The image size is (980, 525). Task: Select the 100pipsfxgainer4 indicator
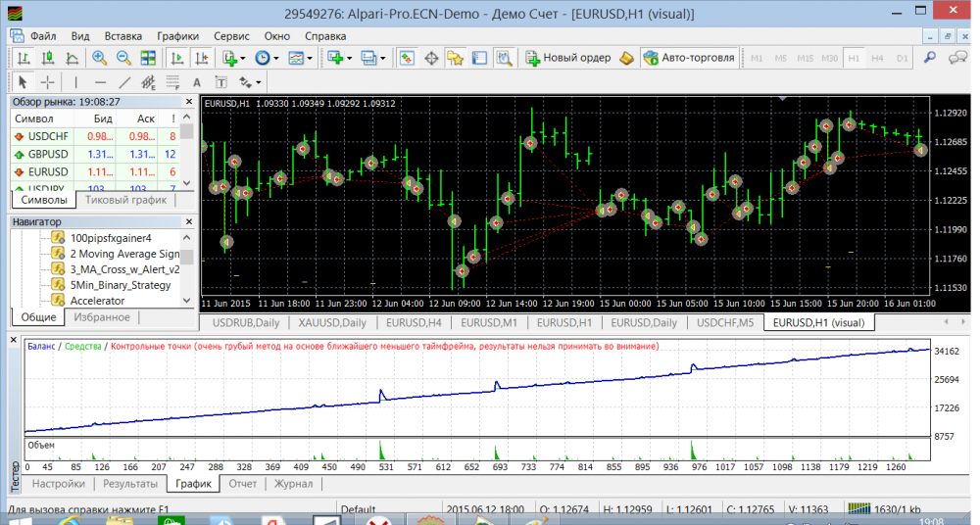pyautogui.click(x=111, y=238)
